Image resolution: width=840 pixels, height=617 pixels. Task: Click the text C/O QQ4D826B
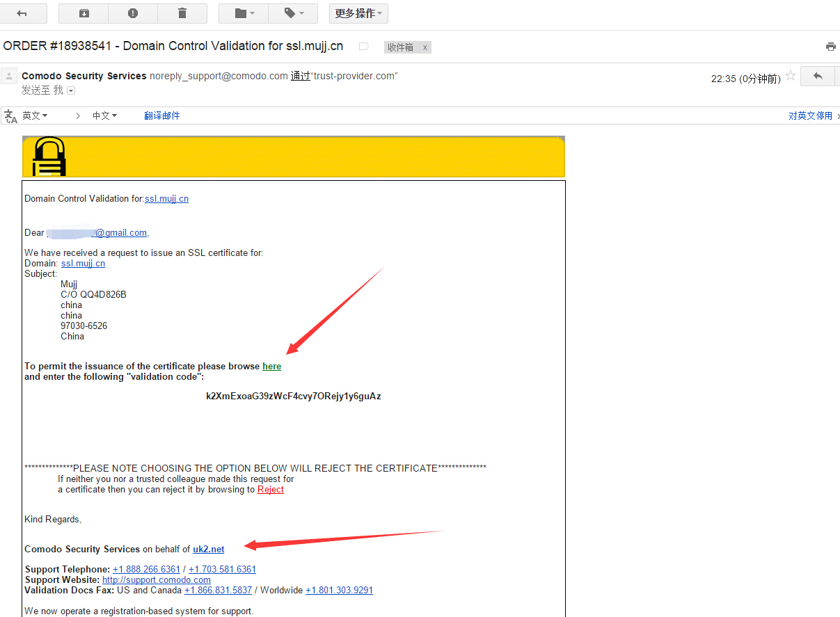[x=93, y=294]
